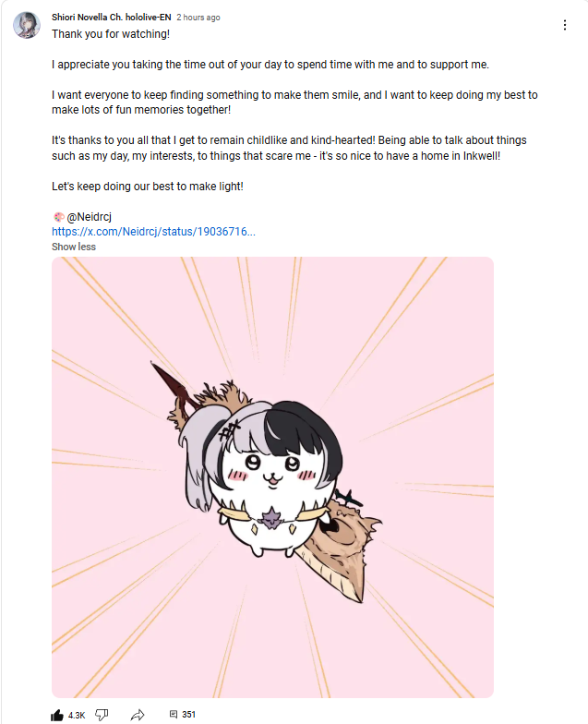Open comments via the comment icon

[x=174, y=715]
